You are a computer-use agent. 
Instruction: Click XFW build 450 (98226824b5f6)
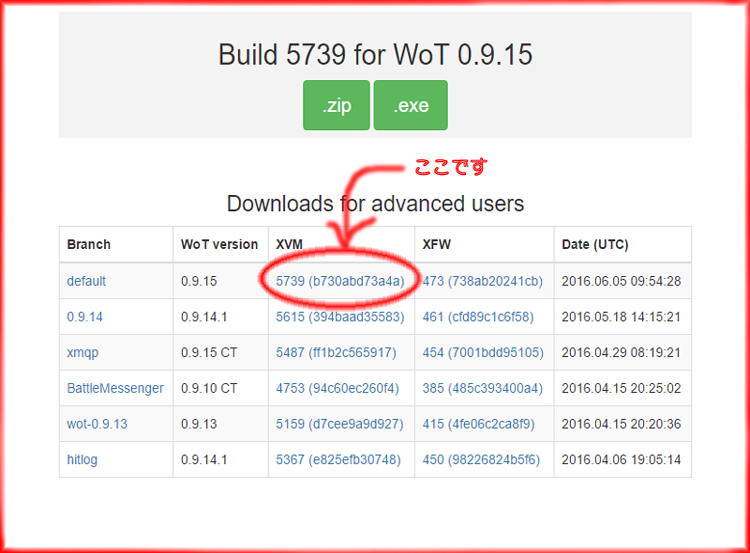481,460
